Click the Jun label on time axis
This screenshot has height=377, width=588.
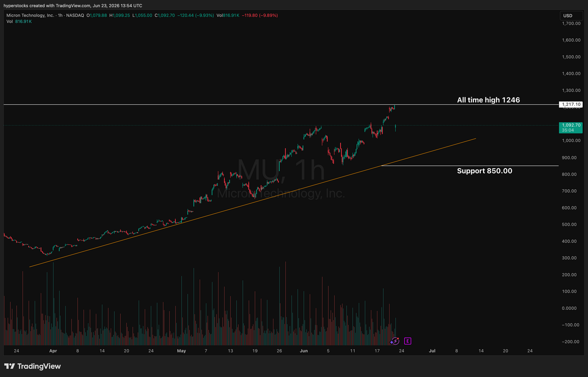(304, 351)
